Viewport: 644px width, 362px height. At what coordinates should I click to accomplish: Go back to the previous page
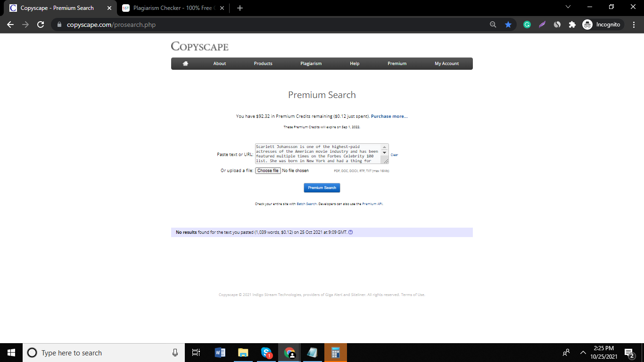pyautogui.click(x=10, y=25)
